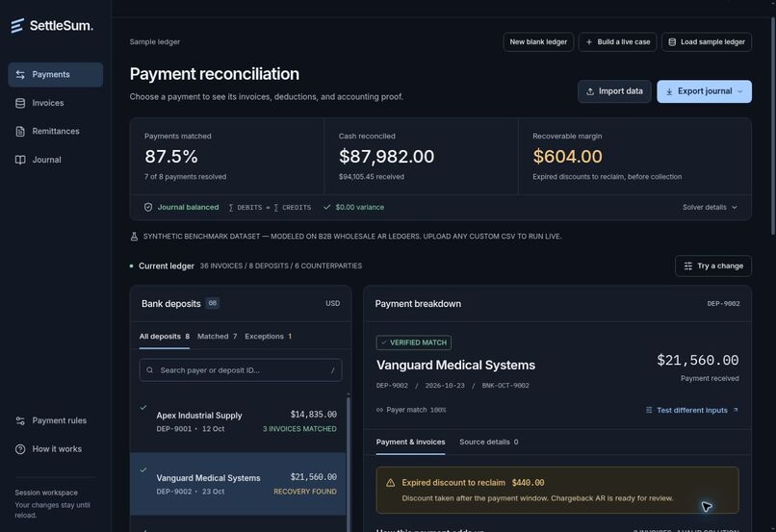Screen dimensions: 776x532
Task: Click the 3 INVOICES MATCHED status
Action: 299,429
